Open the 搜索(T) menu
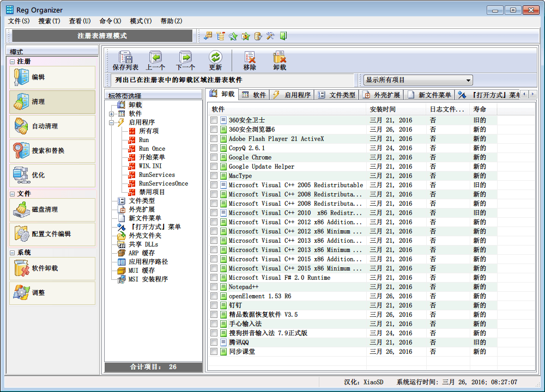 [50, 21]
